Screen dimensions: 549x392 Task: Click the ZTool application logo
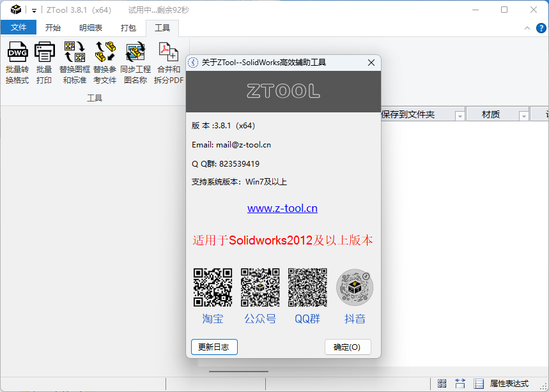point(17,9)
